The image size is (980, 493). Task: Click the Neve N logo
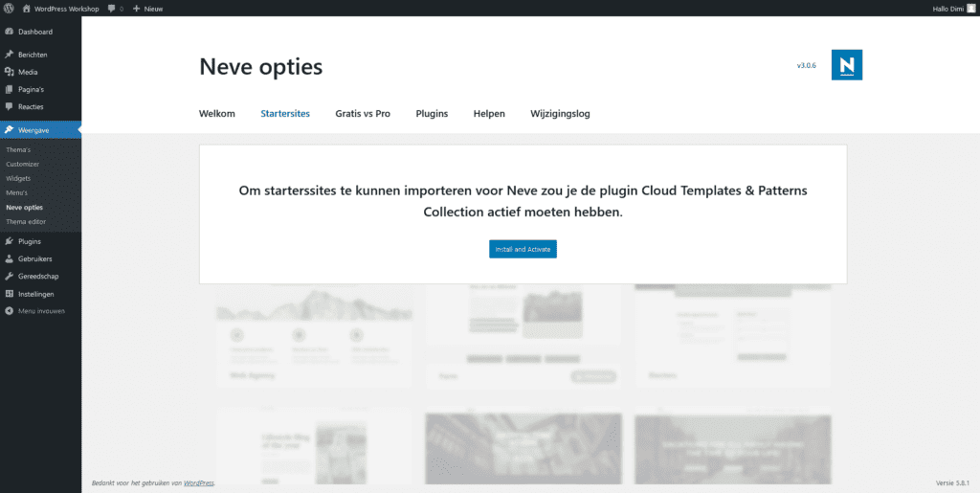tap(846, 65)
